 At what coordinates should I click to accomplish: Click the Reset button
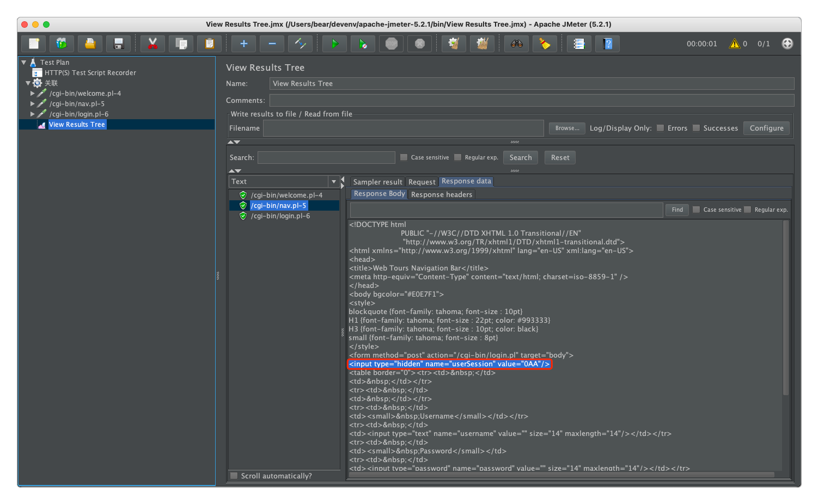click(560, 157)
